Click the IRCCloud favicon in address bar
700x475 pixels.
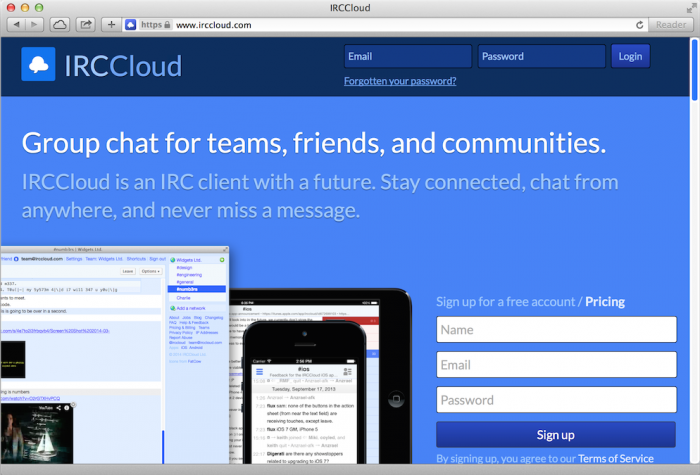130,25
